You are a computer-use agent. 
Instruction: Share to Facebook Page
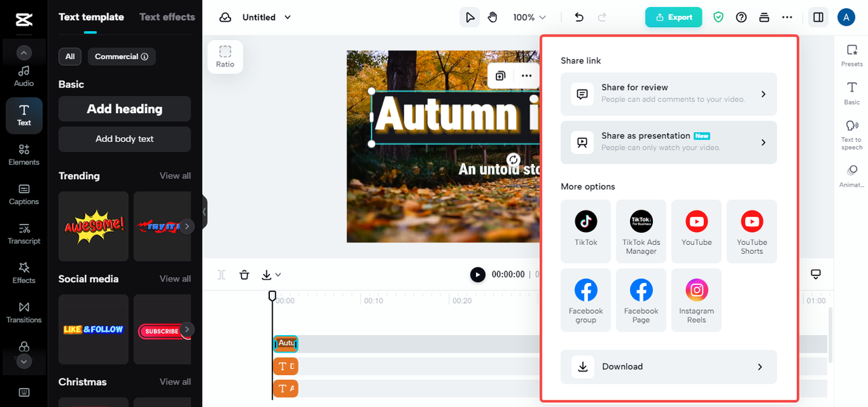click(642, 300)
